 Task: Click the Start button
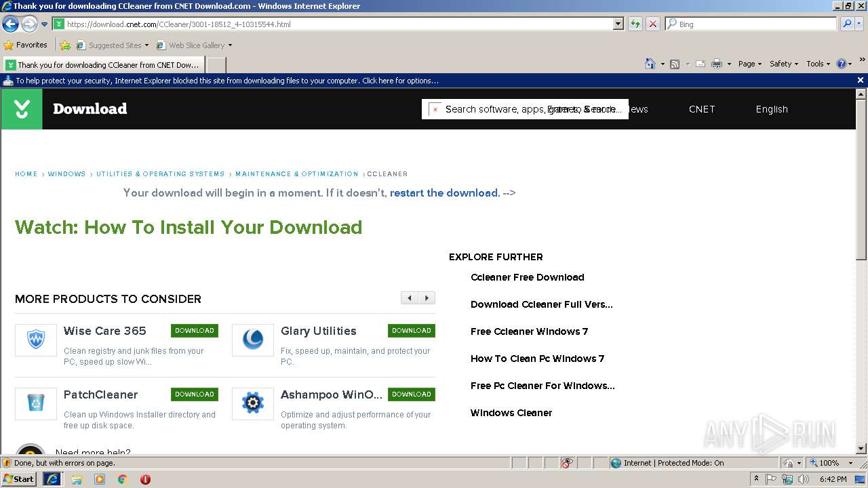coord(19,479)
